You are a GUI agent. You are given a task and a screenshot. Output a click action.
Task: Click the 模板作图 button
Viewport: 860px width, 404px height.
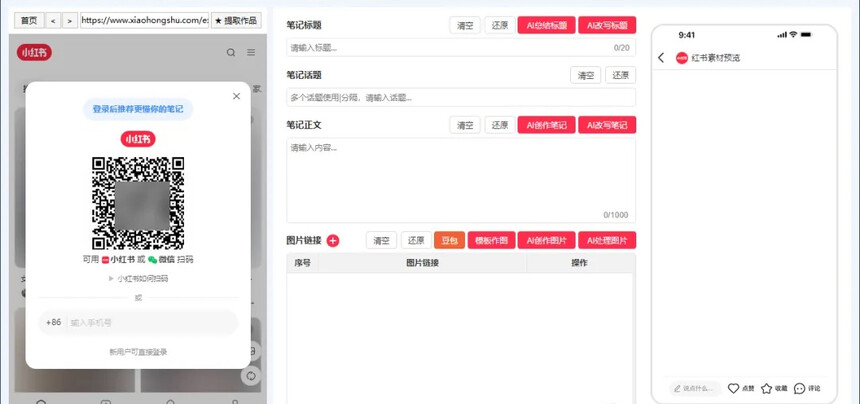pos(490,240)
